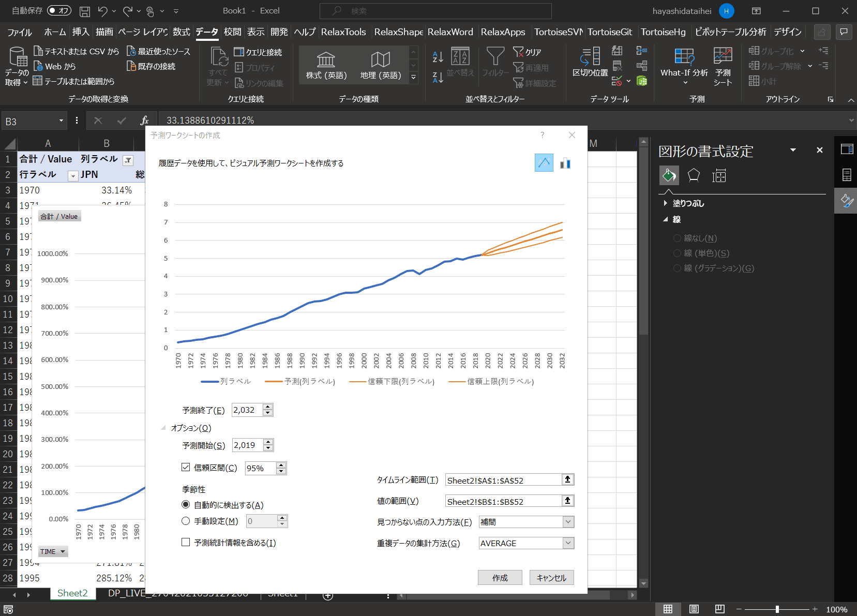The image size is (857, 616).
Task: Open the Effects pentagon icon tab
Action: click(694, 176)
